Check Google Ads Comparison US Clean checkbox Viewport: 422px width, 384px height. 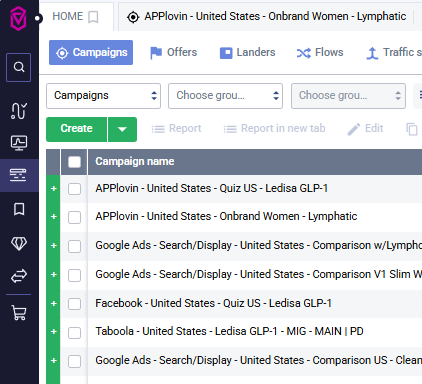[x=74, y=361]
